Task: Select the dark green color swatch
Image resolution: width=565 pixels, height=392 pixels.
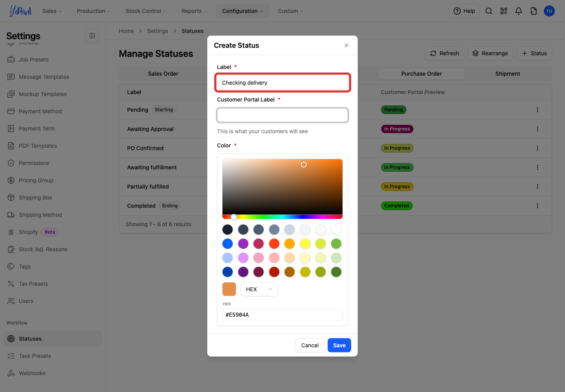Action: pyautogui.click(x=336, y=272)
